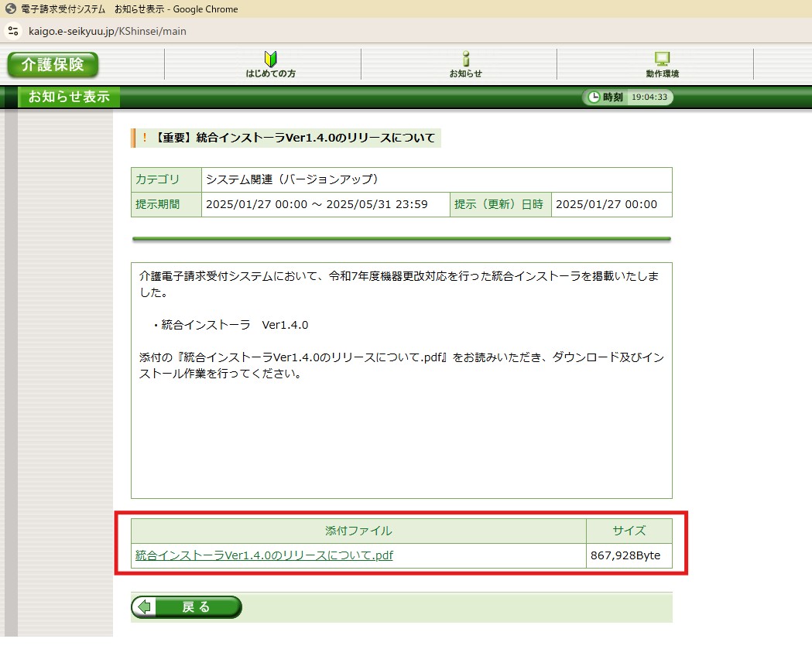
Task: Click the 添付ファイル column header
Action: click(358, 531)
